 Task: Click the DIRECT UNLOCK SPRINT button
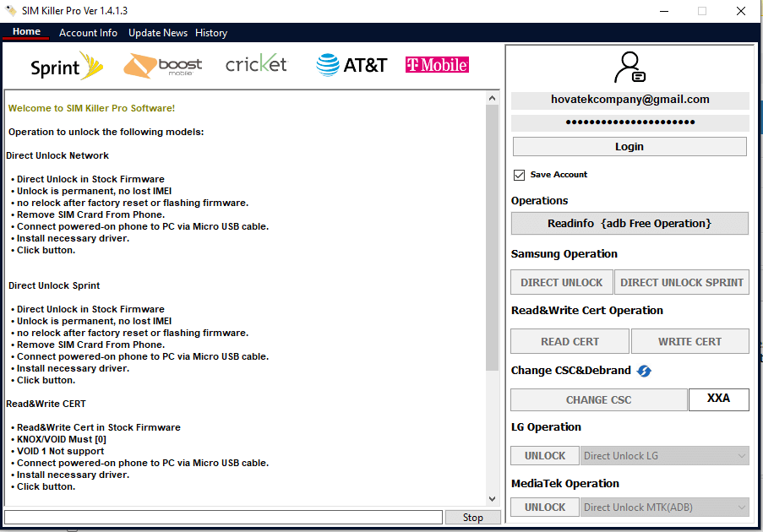[x=681, y=283]
